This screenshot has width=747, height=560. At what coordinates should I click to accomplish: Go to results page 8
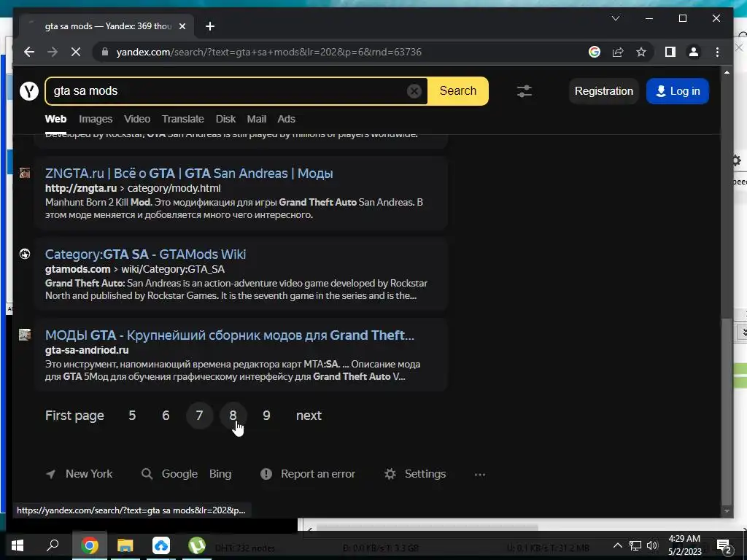[233, 416]
